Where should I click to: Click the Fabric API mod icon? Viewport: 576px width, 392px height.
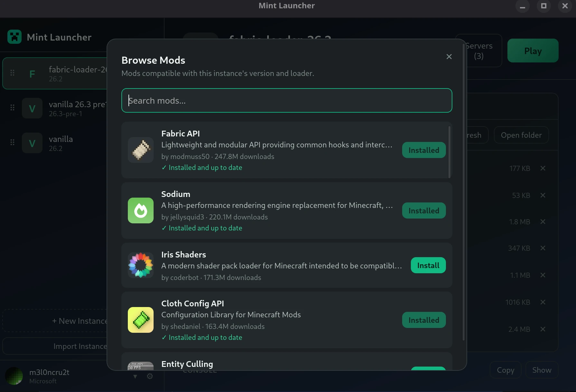pyautogui.click(x=141, y=150)
